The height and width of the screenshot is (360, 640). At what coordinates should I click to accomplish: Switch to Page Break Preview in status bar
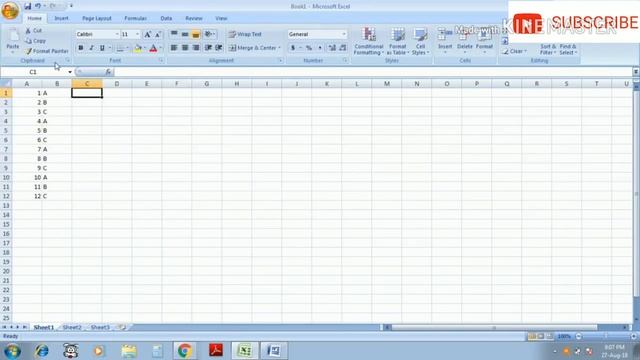tap(549, 336)
